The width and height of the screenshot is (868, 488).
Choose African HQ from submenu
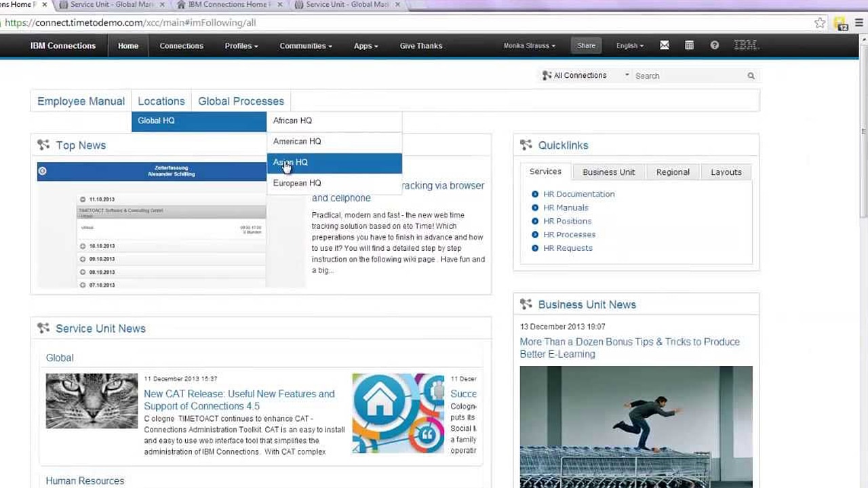[334, 121]
